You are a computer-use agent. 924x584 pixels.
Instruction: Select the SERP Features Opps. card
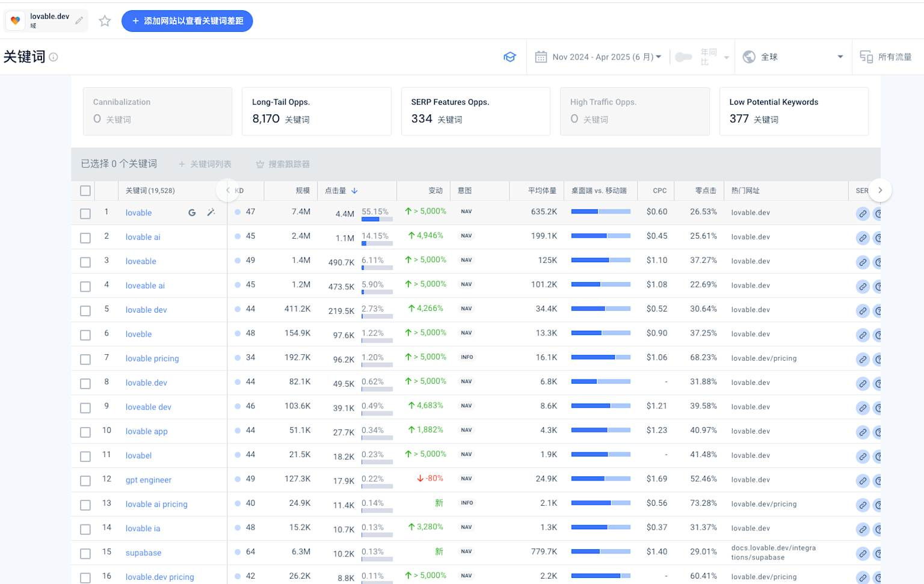click(x=475, y=111)
